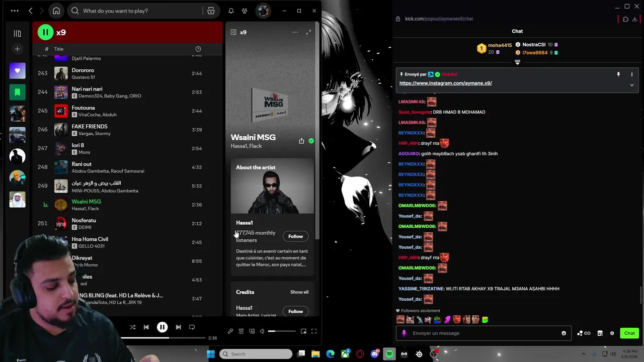Toggle saved checkmark for Wsalni MSG
The width and height of the screenshot is (644, 362).
coord(311,141)
